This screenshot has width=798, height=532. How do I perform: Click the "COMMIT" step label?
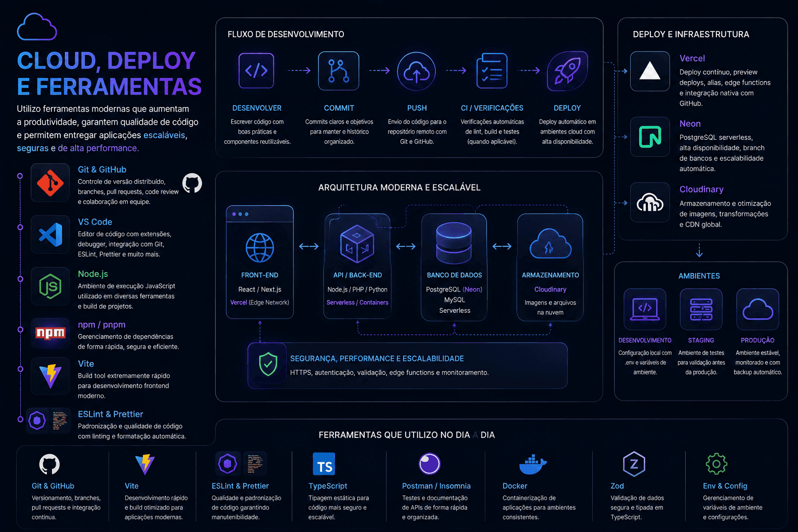pos(339,108)
